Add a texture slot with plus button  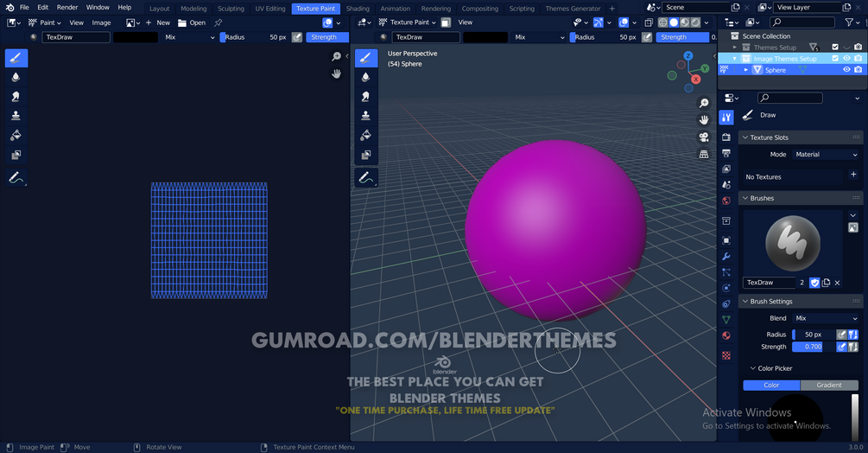tap(853, 175)
